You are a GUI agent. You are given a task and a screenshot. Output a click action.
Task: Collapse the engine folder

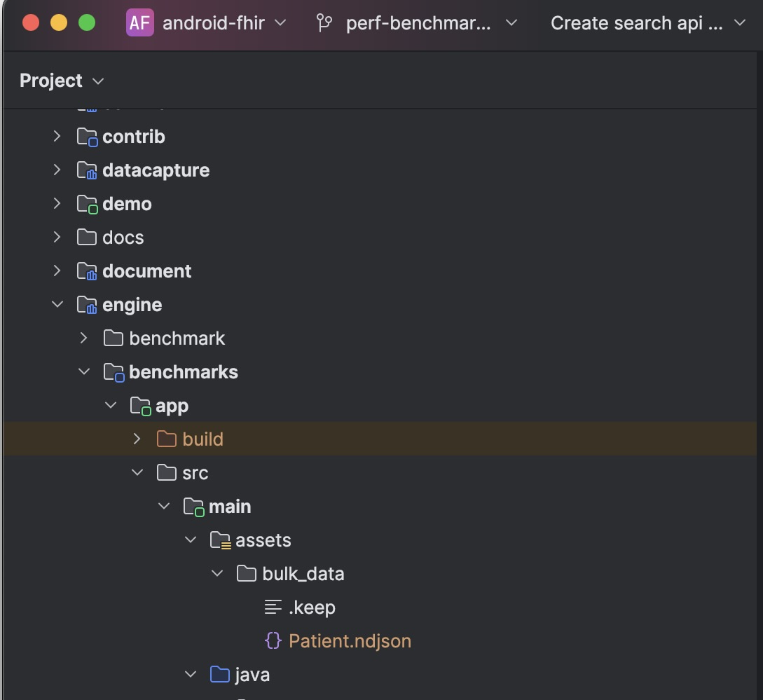pos(57,304)
